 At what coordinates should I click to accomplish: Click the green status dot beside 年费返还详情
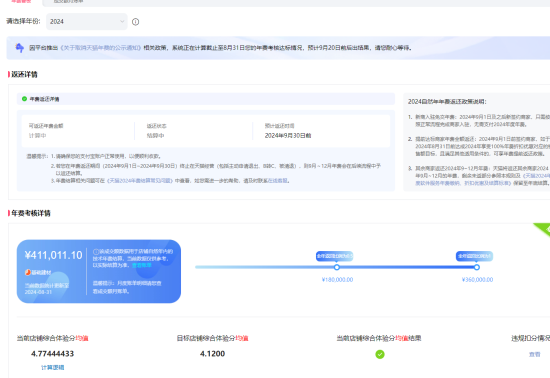pos(24,99)
